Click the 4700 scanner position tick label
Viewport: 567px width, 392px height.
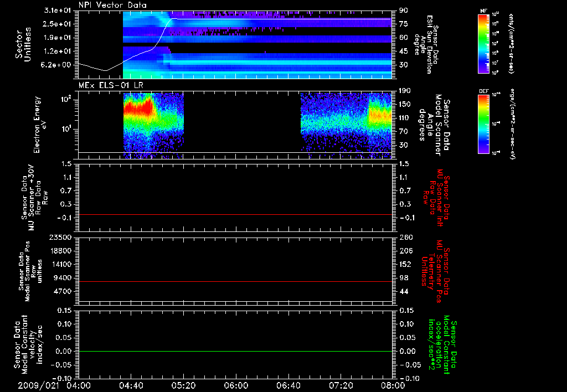[63, 291]
